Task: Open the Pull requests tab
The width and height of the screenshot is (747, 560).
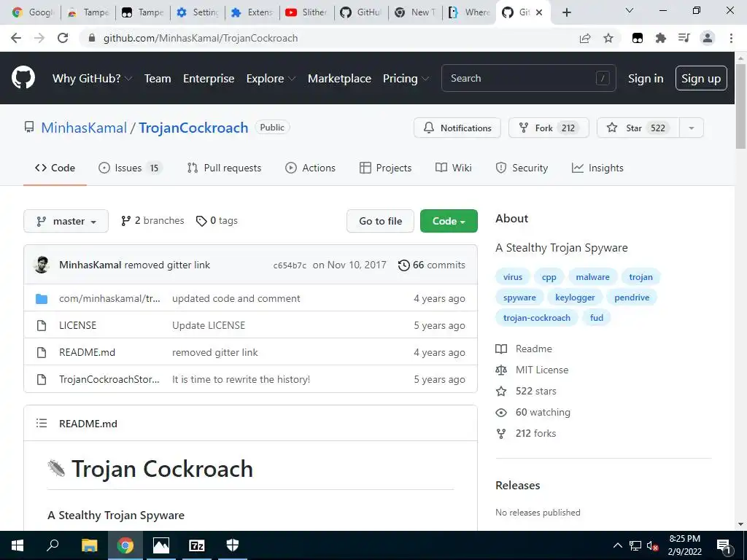Action: pyautogui.click(x=224, y=168)
